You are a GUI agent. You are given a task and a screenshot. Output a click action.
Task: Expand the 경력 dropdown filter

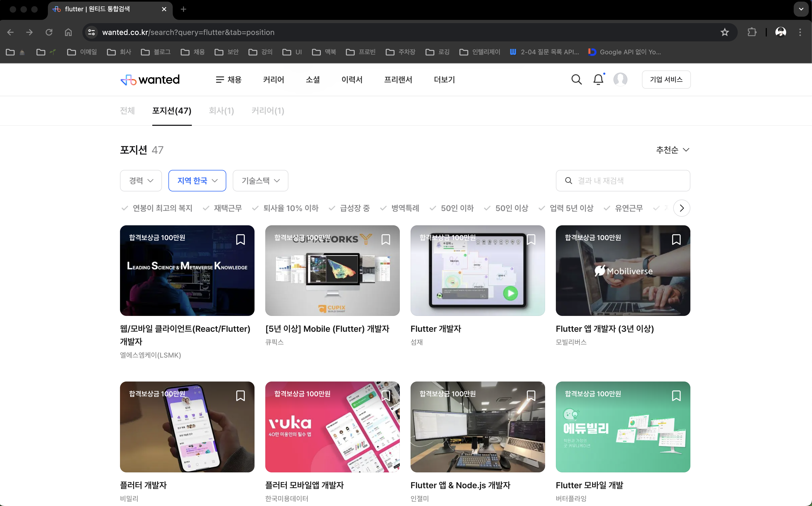[141, 181]
